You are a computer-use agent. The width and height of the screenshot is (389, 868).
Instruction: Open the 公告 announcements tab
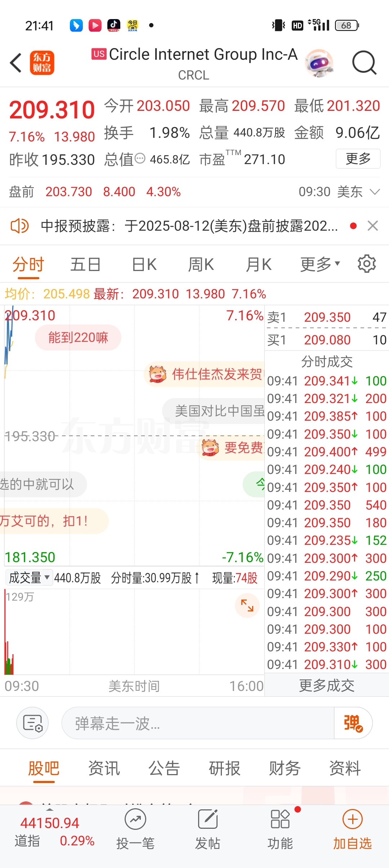pos(164,768)
